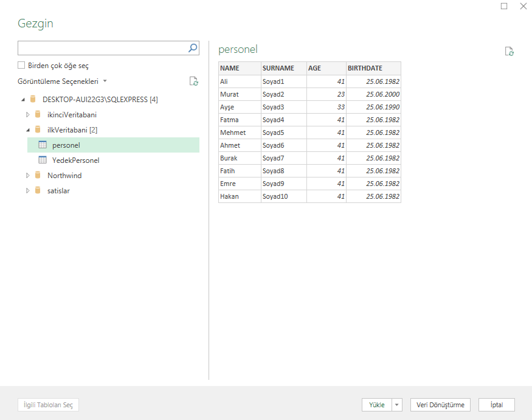Click İlgili Tabloları Seç button

[x=48, y=405]
